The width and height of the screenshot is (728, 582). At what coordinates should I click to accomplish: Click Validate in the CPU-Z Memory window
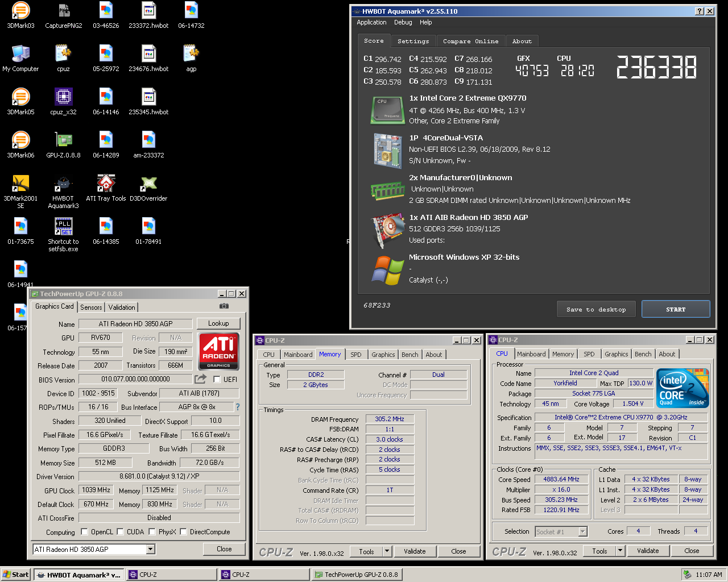pos(415,551)
